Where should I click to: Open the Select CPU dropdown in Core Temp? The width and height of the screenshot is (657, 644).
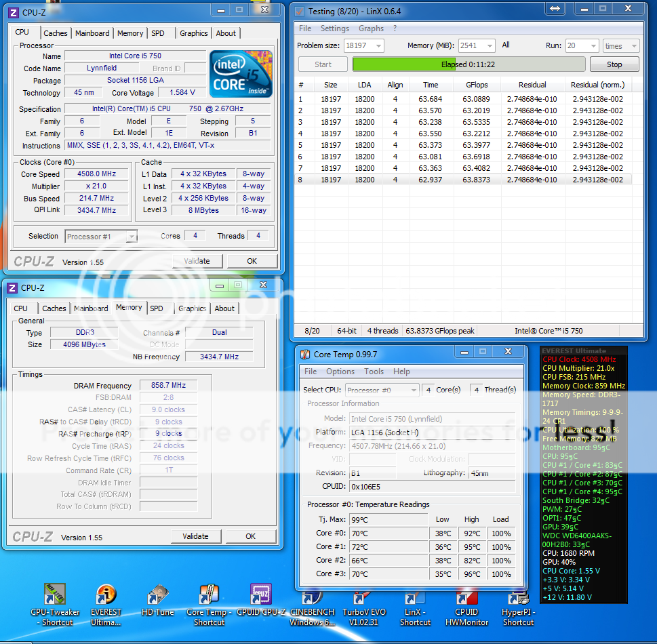point(413,390)
